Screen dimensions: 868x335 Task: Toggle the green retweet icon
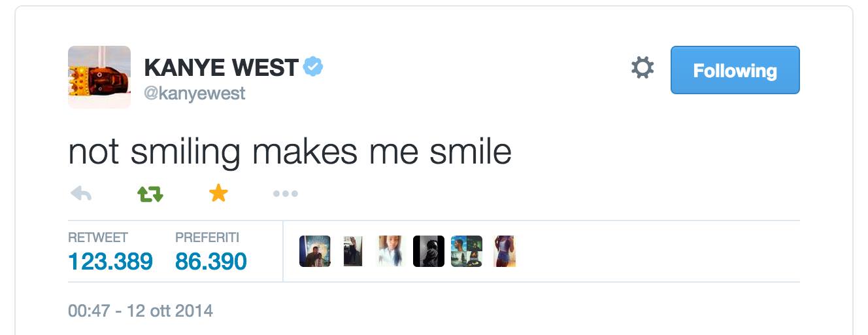pyautogui.click(x=150, y=194)
